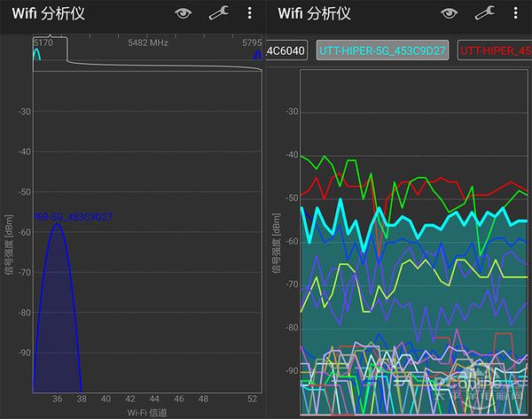Viewport: 532px width, 419px height.
Task: Tap channel 44 on the Wi-Fi channel axis
Action: 154,399
